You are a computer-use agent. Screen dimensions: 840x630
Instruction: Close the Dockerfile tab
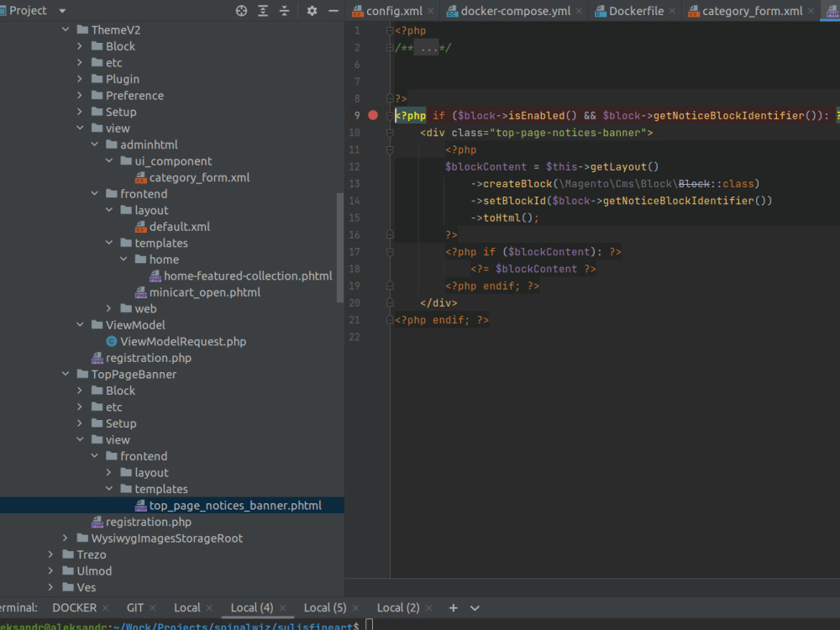point(672,11)
